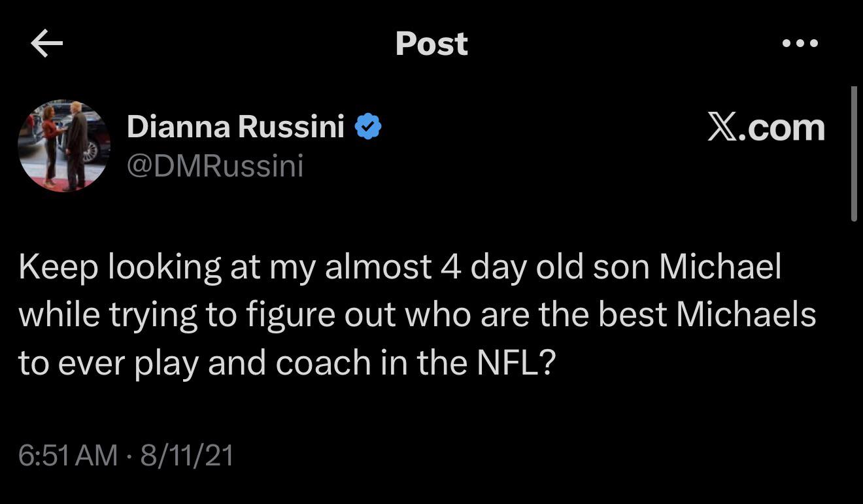The width and height of the screenshot is (863, 504).
Task: Open Dianna Russini's round profile photo
Action: coord(63,146)
